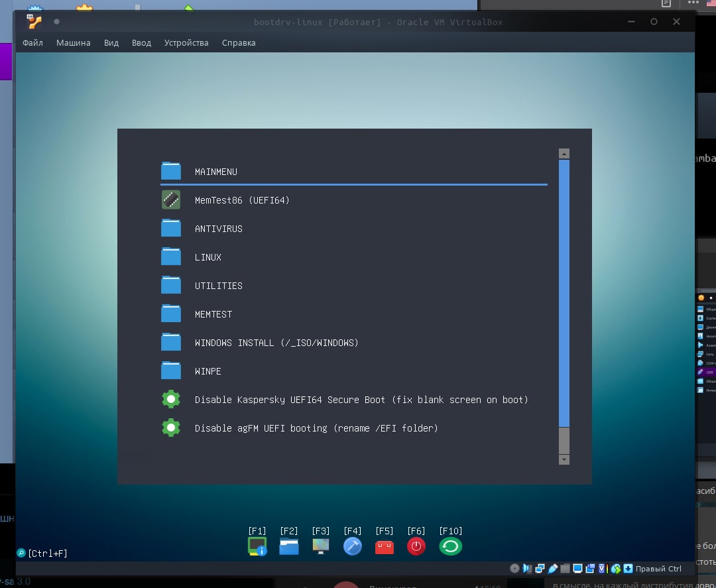This screenshot has height=588, width=716.
Task: Click audio speaker icon in VirtualBox status bar
Action: [528, 568]
